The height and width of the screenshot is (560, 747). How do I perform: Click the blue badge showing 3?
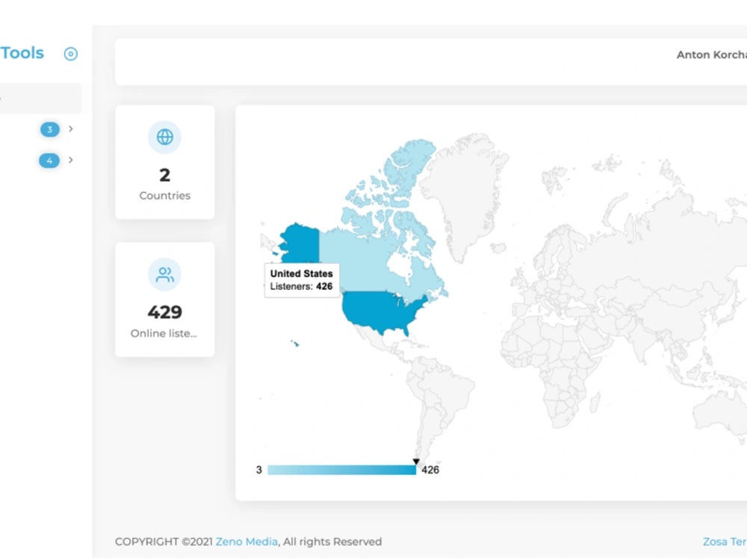pos(49,129)
